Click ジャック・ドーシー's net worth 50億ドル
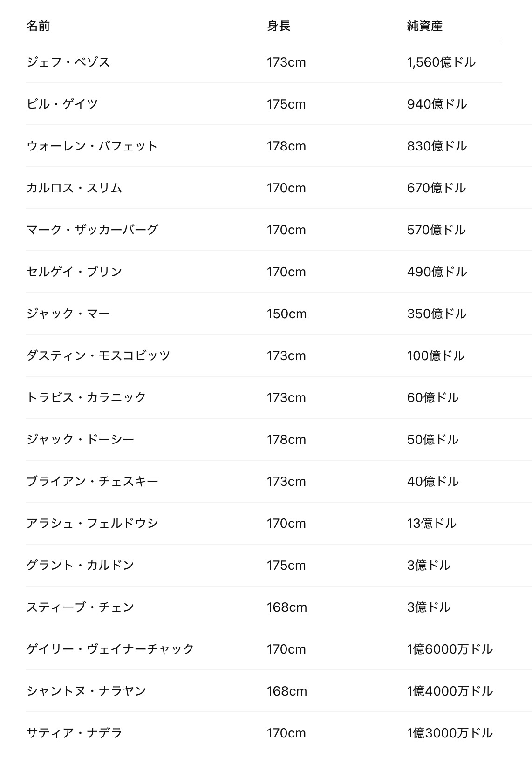Screen dimensions: 532x764 tap(433, 439)
